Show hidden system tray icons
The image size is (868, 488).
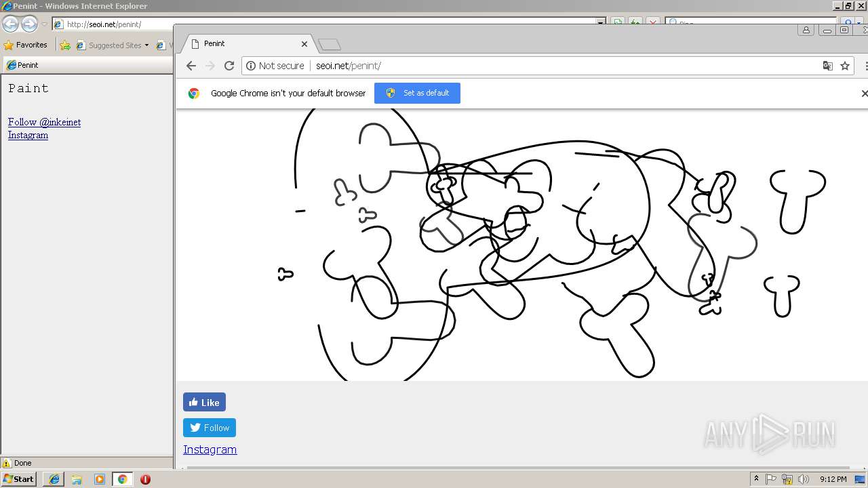point(756,479)
